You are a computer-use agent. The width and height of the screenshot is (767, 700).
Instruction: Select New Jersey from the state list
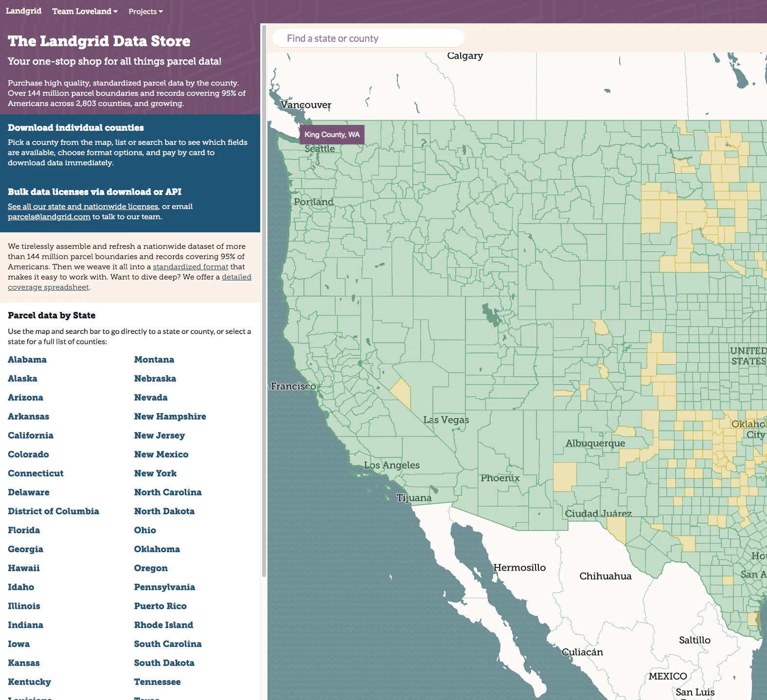click(x=160, y=436)
